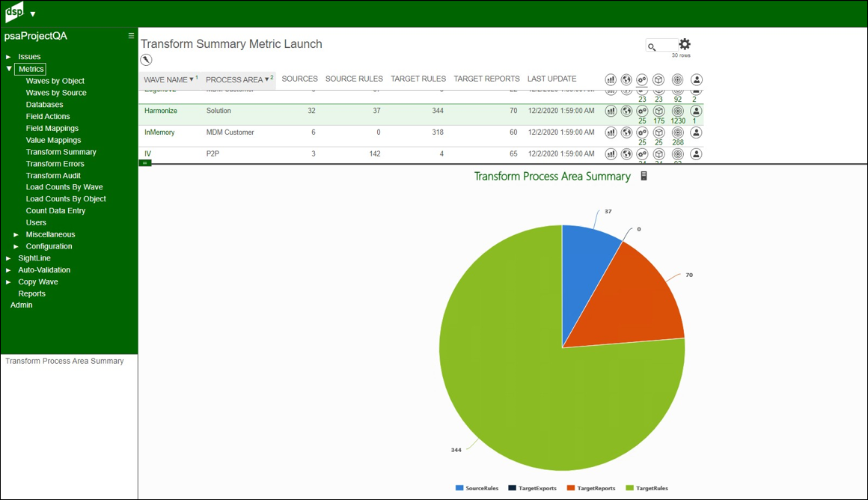This screenshot has height=500, width=868.
Task: Click the SourceRules legend swatch
Action: pyautogui.click(x=459, y=488)
